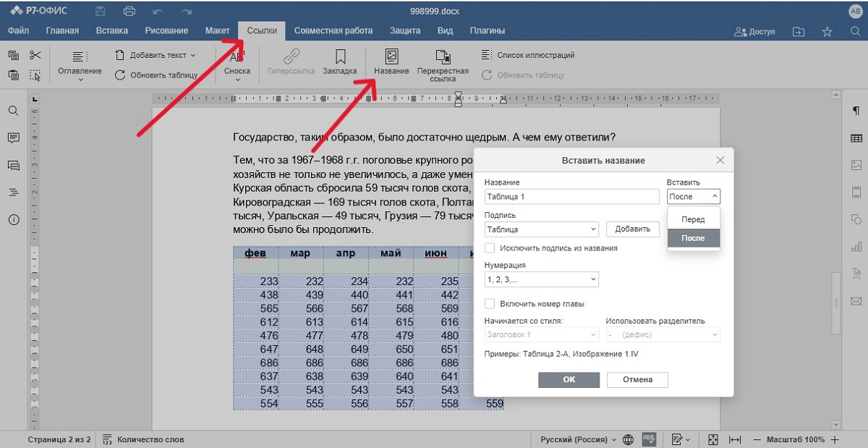
Task: Check Исключить подпись из названия
Action: point(490,248)
